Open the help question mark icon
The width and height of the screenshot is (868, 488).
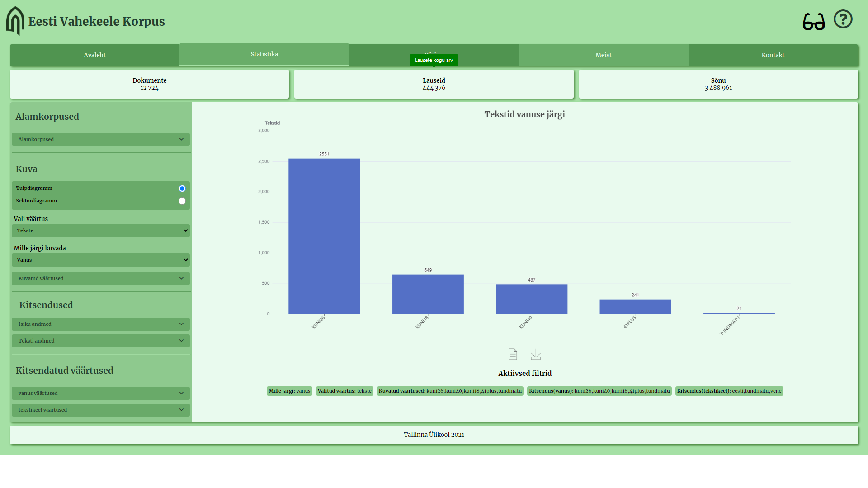click(x=843, y=19)
